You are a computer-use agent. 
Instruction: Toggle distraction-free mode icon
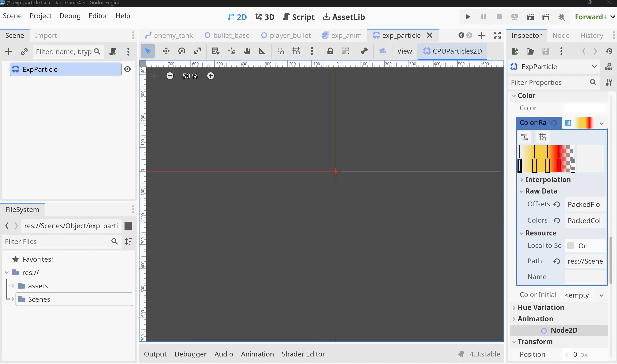click(497, 35)
